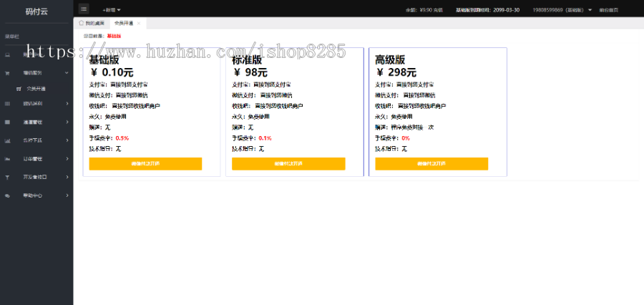Image resolution: width=644 pixels, height=305 pixels.
Task: Click the 高级版 card heading
Action: point(390,60)
